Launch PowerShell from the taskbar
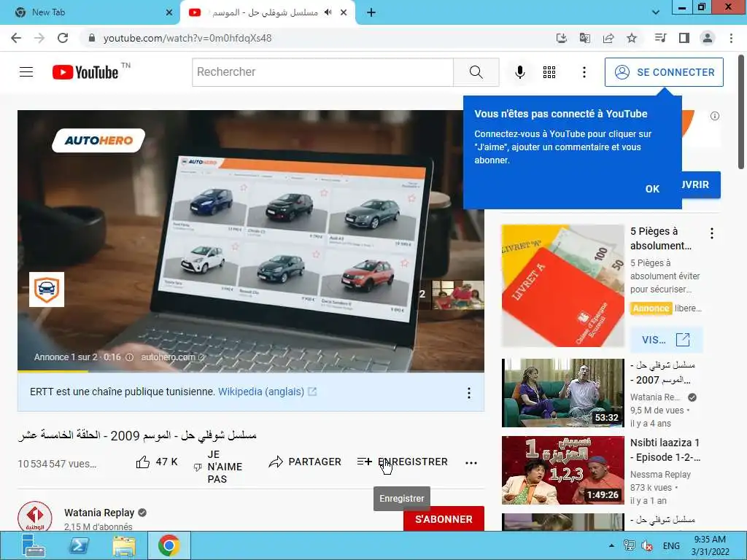 pos(79,545)
